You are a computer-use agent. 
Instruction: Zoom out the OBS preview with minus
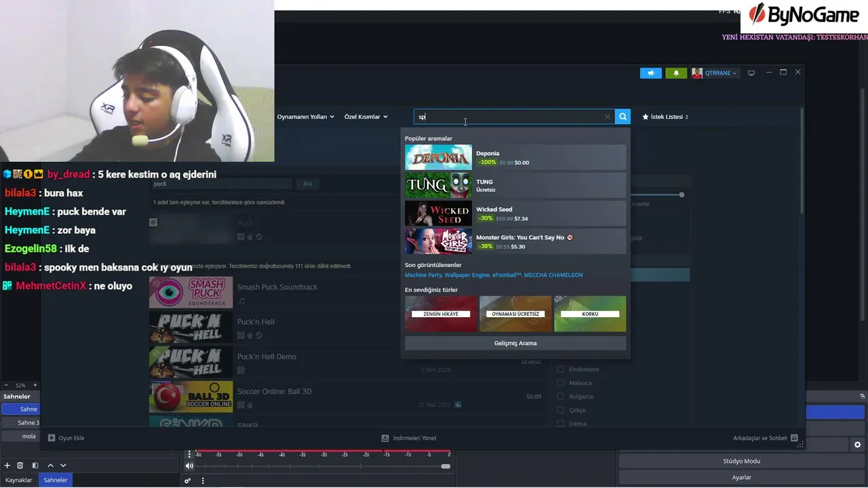[x=6, y=385]
